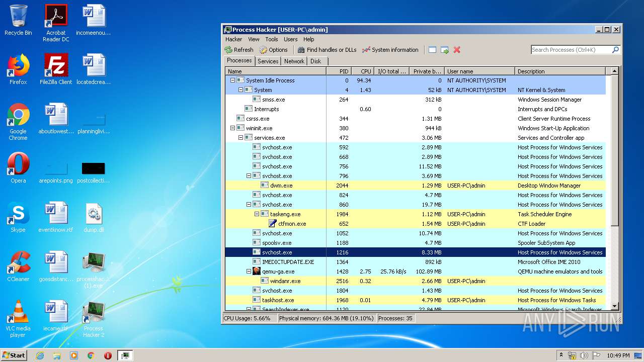The image size is (644, 362).
Task: Click the Find window and thread icon
Action: coord(445,50)
